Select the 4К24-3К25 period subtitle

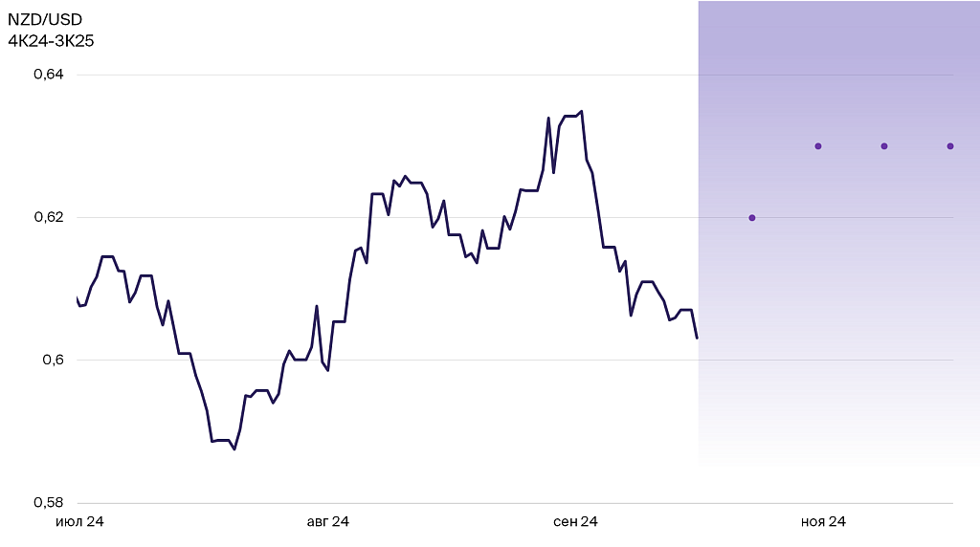coord(51,41)
